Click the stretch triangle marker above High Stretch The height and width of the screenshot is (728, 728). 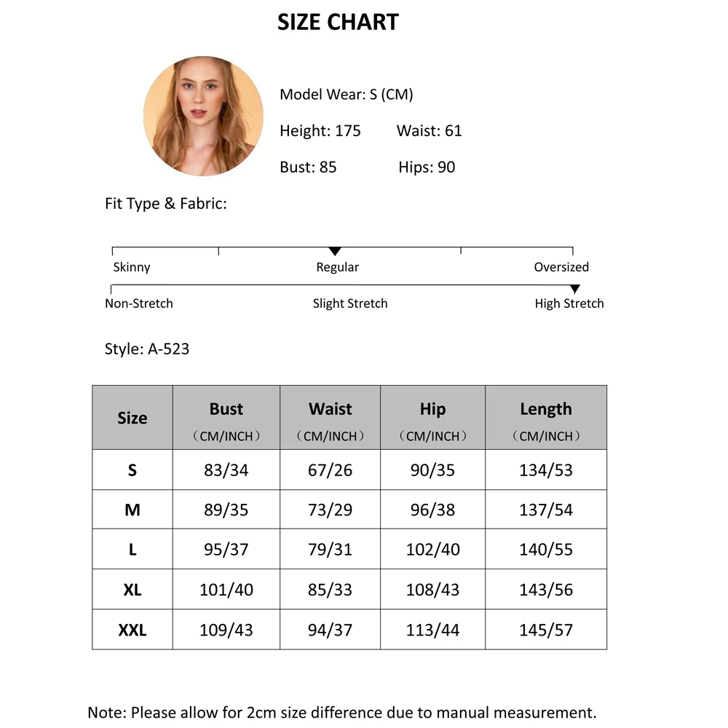pyautogui.click(x=575, y=289)
